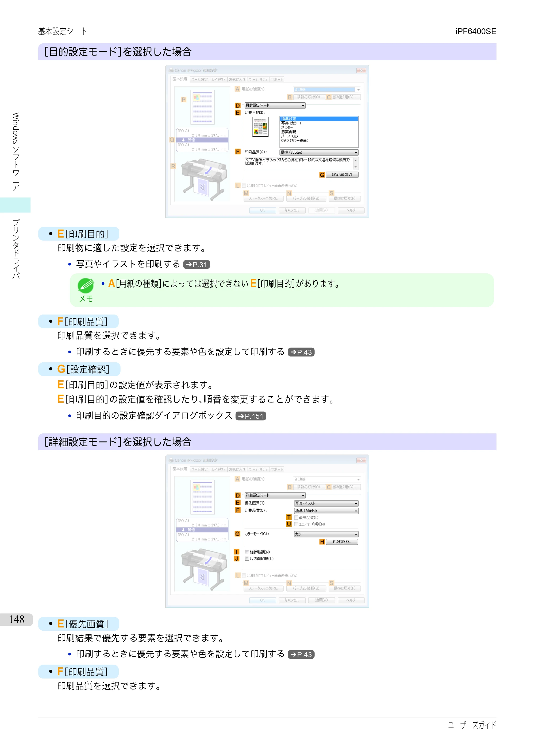Open ユーティリティ tab in lower dialog

pos(258,470)
